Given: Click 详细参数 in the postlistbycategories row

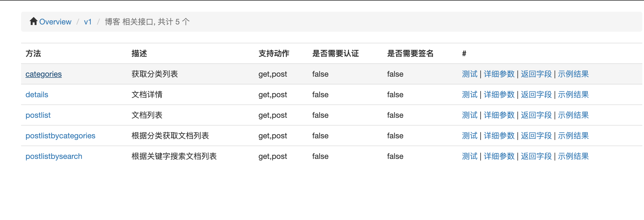Looking at the screenshot, I should pyautogui.click(x=499, y=136).
